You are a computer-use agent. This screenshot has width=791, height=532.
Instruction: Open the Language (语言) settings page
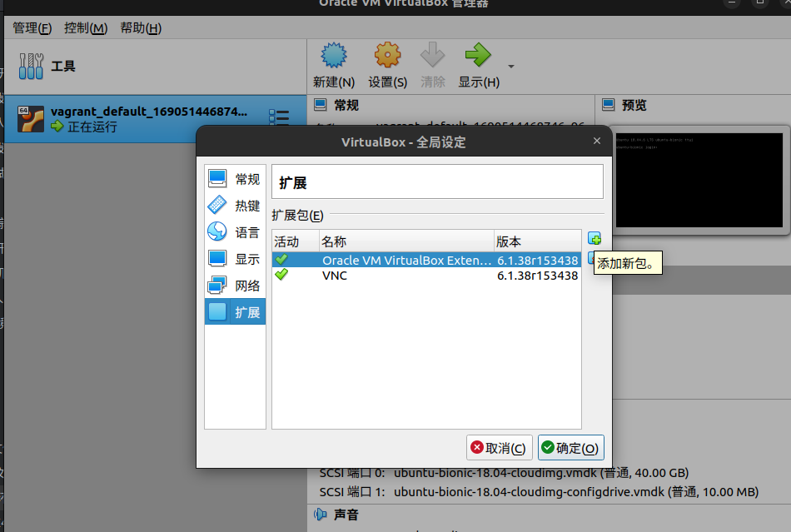tap(235, 232)
